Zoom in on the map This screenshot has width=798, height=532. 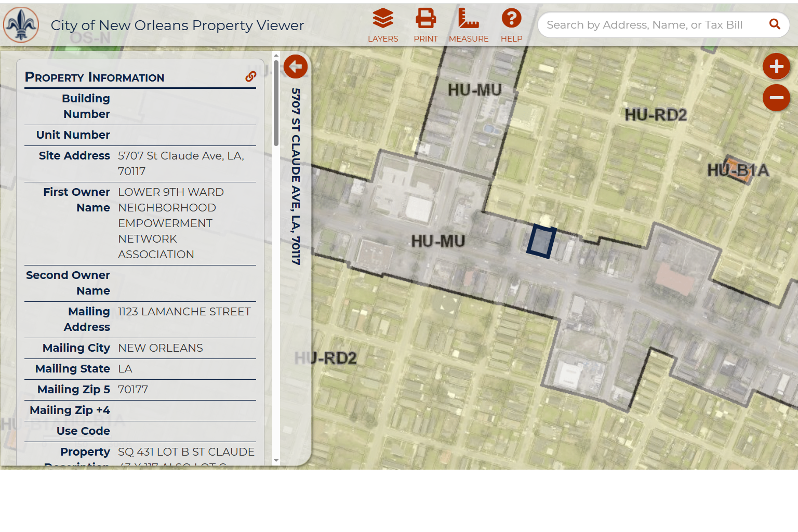click(x=776, y=66)
